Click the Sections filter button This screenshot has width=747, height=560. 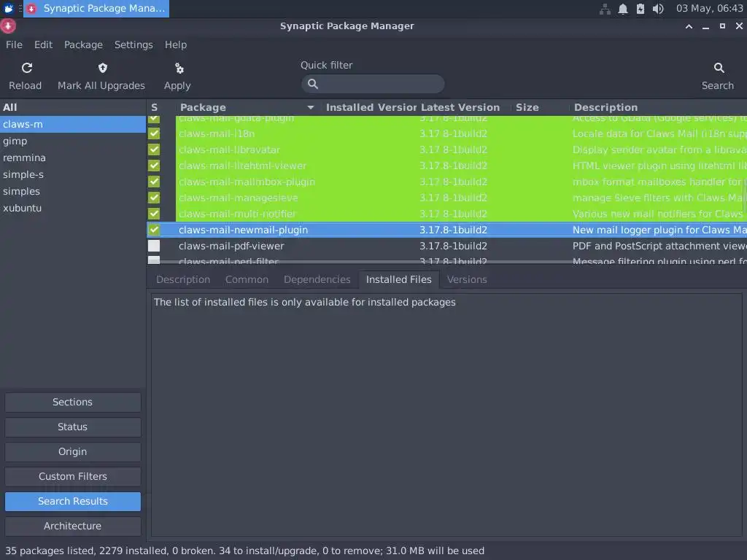pos(72,402)
